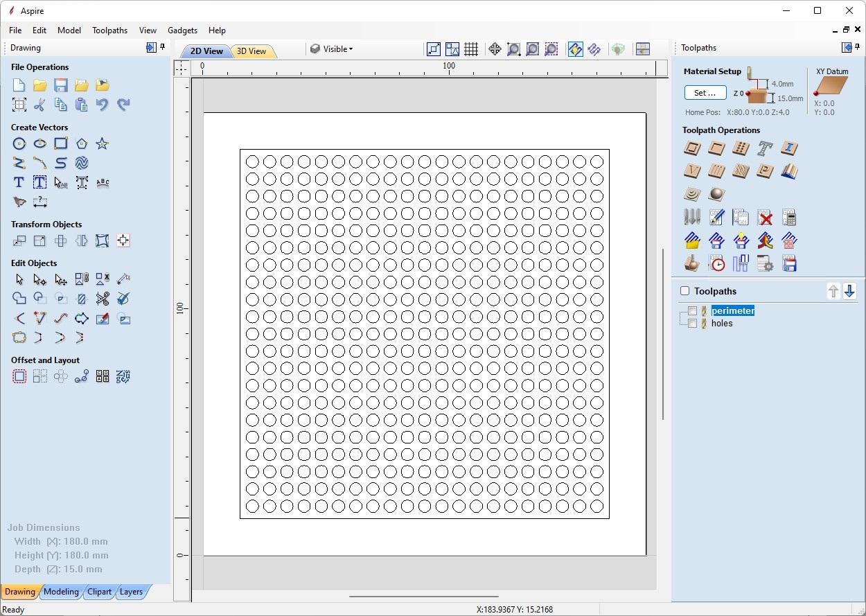The image size is (866, 616).
Task: Select the Draw Text tool
Action: click(19, 182)
